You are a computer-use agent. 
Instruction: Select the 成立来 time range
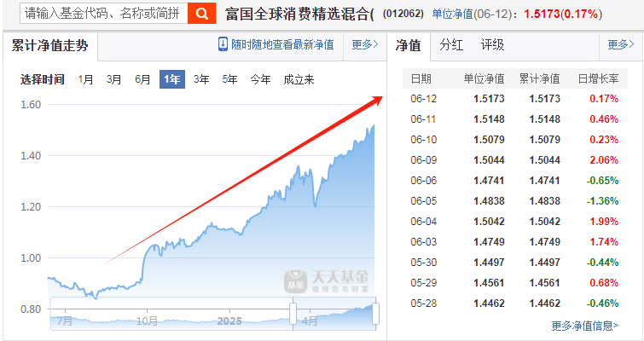(x=299, y=79)
